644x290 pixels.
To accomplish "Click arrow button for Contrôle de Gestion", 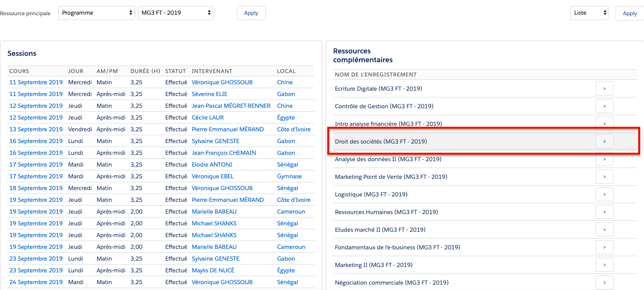I will [x=604, y=106].
